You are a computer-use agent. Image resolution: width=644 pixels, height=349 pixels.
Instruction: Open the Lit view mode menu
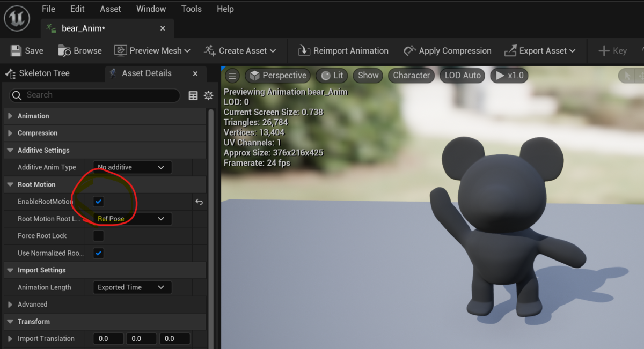332,76
